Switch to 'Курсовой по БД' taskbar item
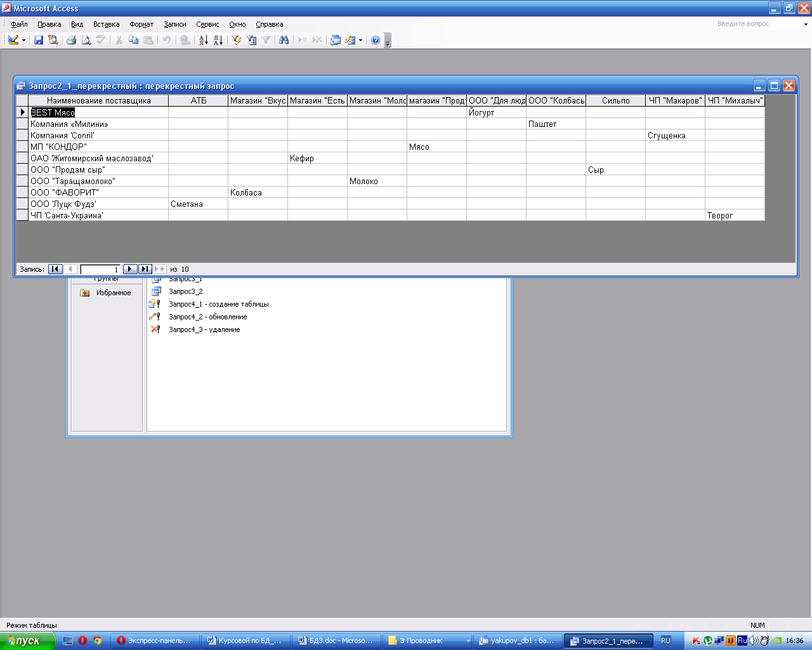The image size is (812, 650). [246, 640]
